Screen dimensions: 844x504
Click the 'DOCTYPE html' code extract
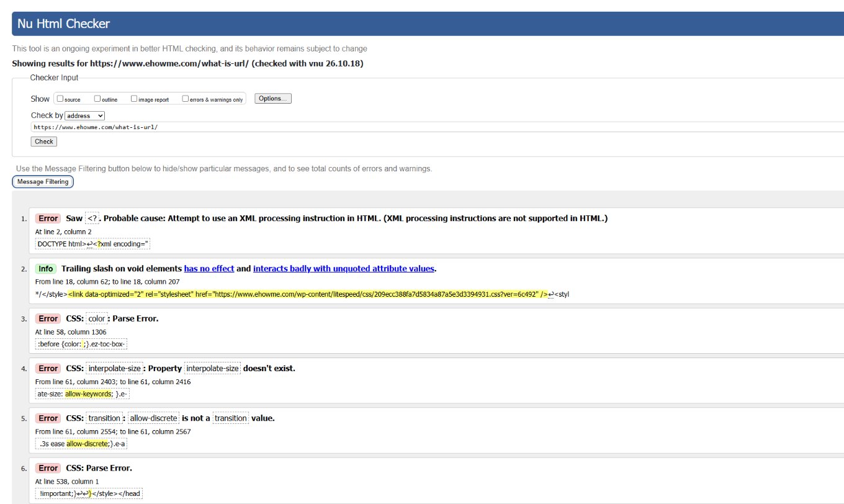(x=92, y=244)
